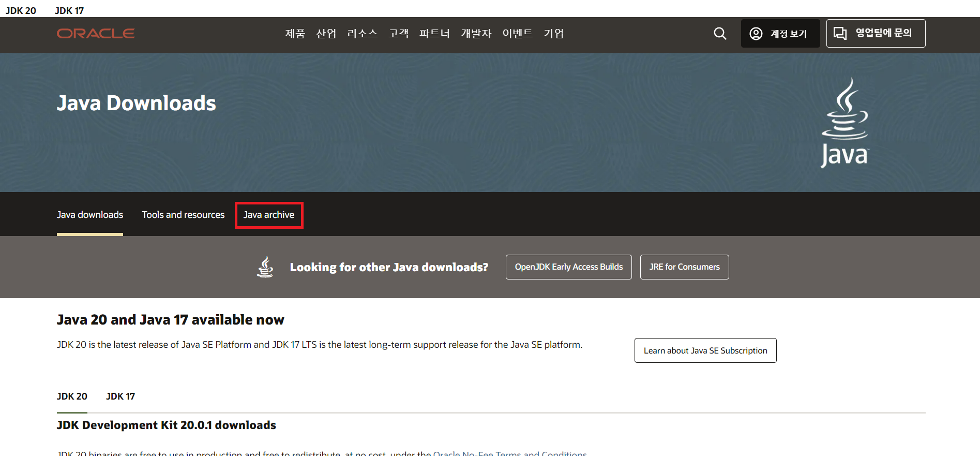Click JDK 20 link at page top
Screen dimensions: 980x456
(x=21, y=11)
